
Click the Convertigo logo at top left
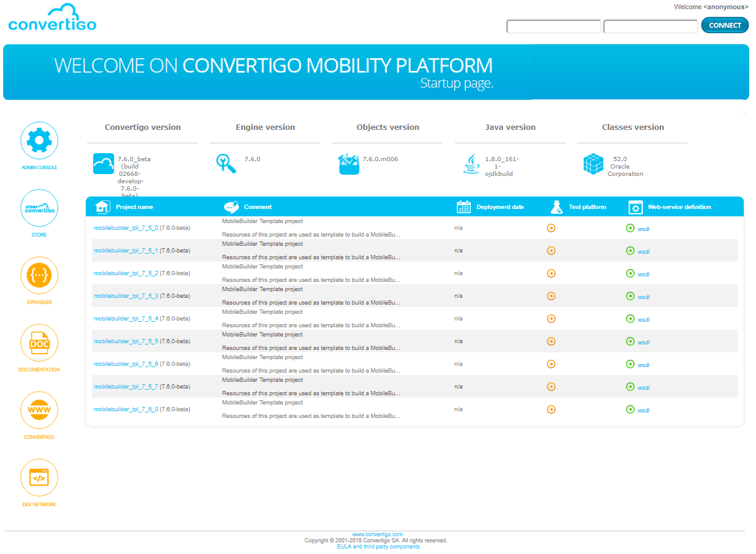click(x=52, y=18)
